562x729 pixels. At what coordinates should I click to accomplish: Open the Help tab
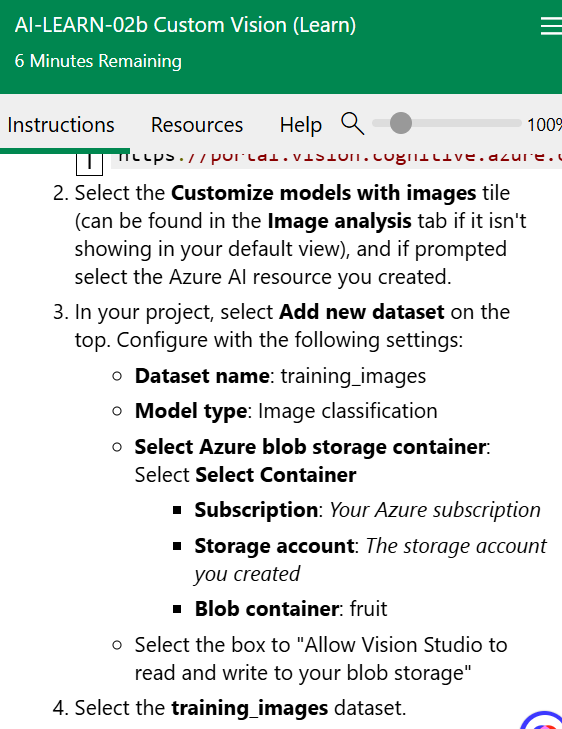[x=300, y=125]
